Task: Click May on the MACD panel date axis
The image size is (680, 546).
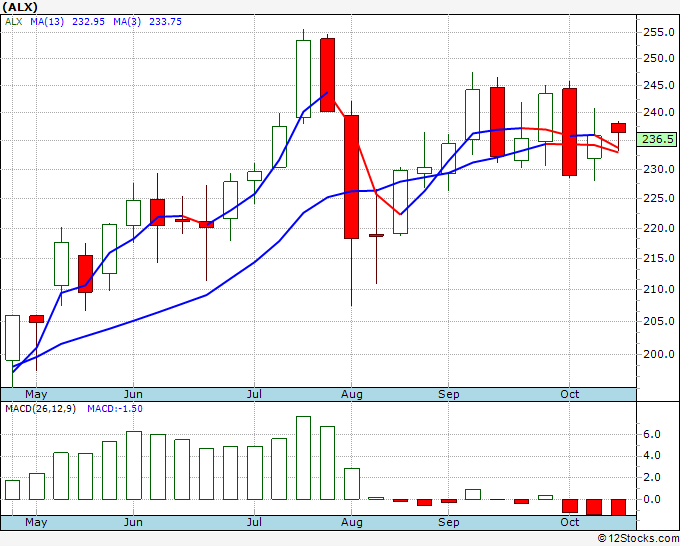Action: point(36,522)
